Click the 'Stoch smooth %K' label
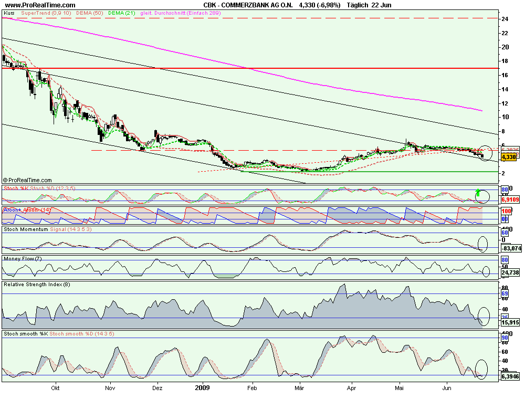Screen dimensions: 525x420 click(x=26, y=333)
